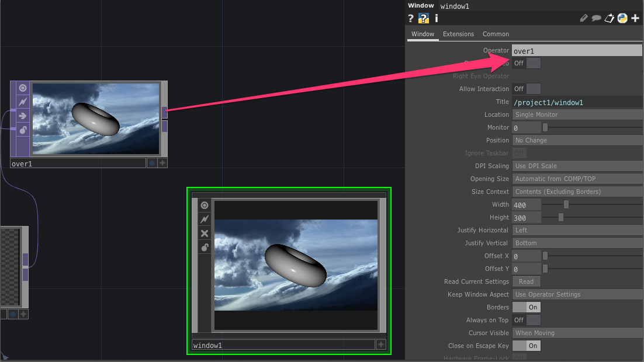The width and height of the screenshot is (644, 362).
Task: Click the blue display flag dot under over1
Action: click(x=152, y=163)
